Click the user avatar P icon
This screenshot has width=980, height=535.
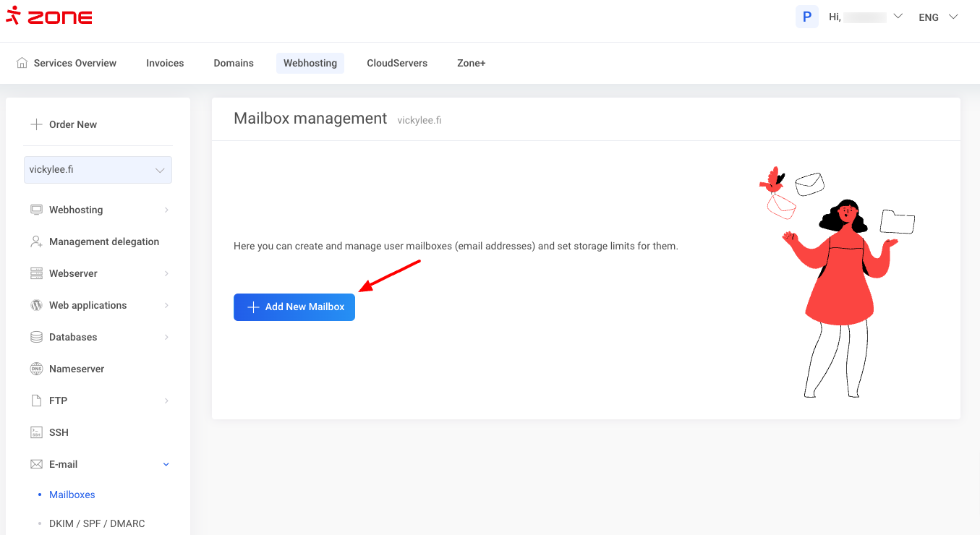pos(806,17)
